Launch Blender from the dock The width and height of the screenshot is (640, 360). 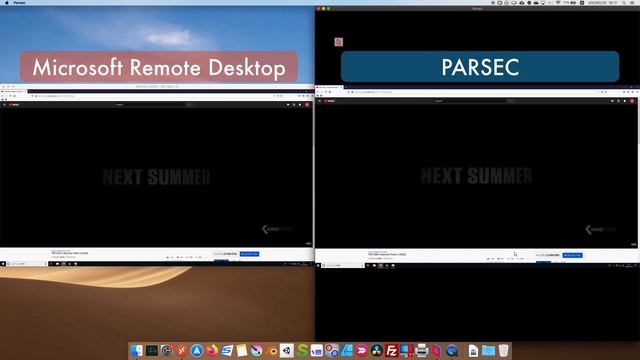coord(271,350)
